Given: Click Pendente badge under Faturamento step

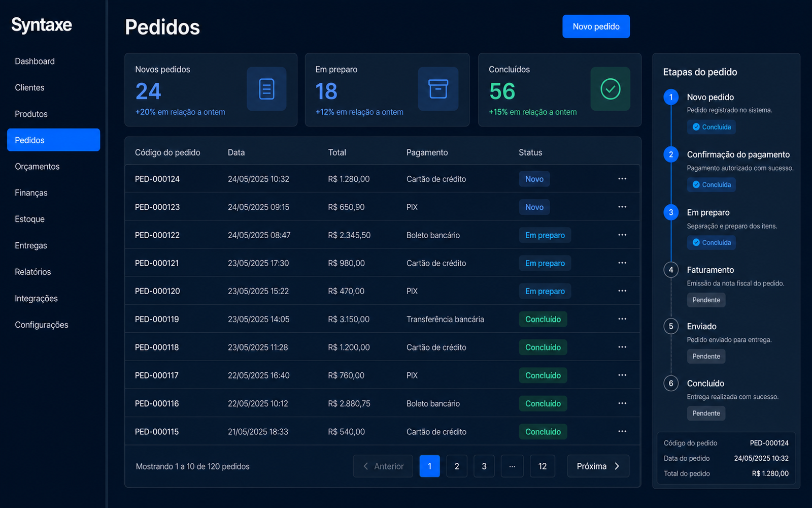Looking at the screenshot, I should 706,300.
